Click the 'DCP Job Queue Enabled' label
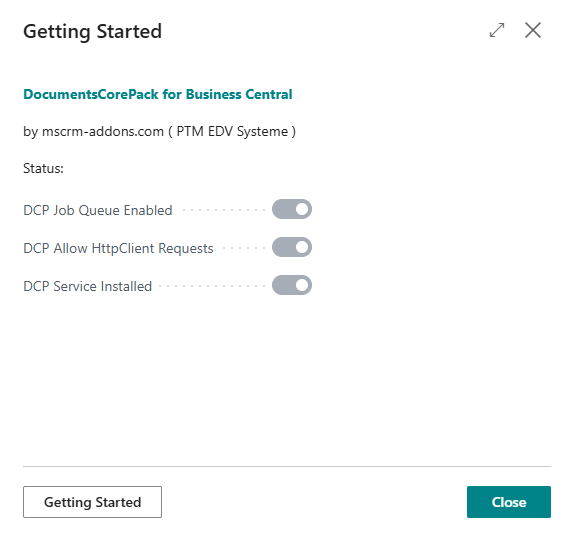Screen dimensions: 572x540 [98, 211]
